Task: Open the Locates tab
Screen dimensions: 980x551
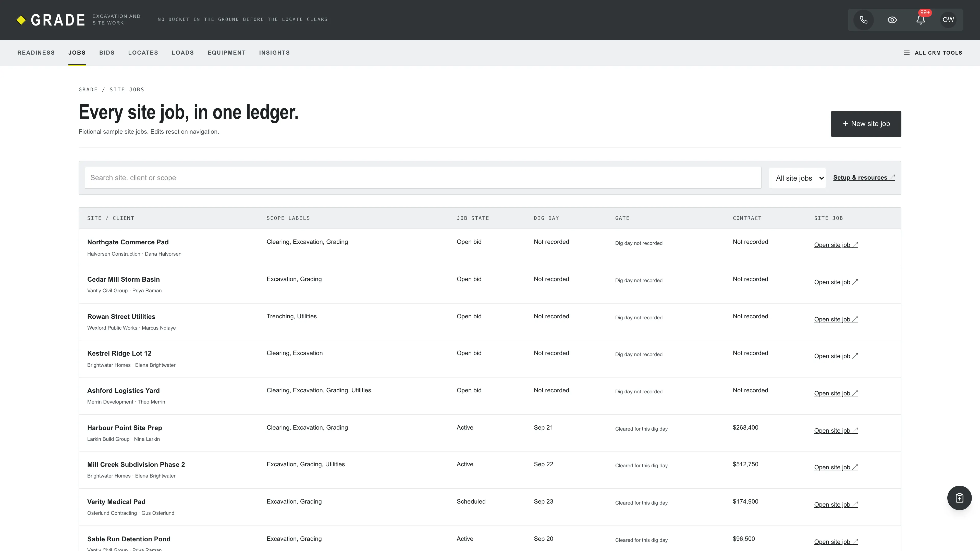Action: click(143, 53)
